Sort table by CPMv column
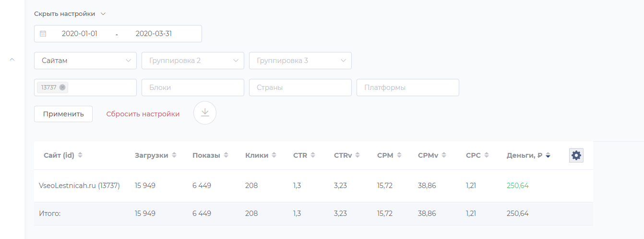 click(x=432, y=155)
